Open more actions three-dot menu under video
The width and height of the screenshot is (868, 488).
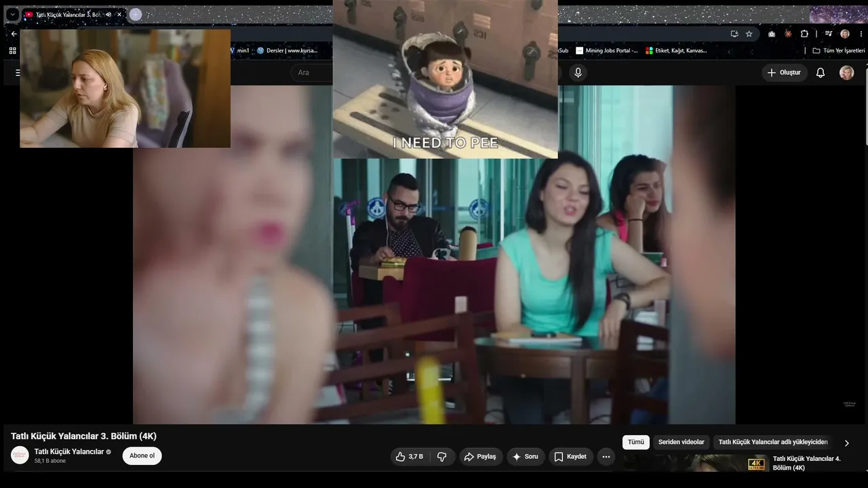tap(606, 457)
